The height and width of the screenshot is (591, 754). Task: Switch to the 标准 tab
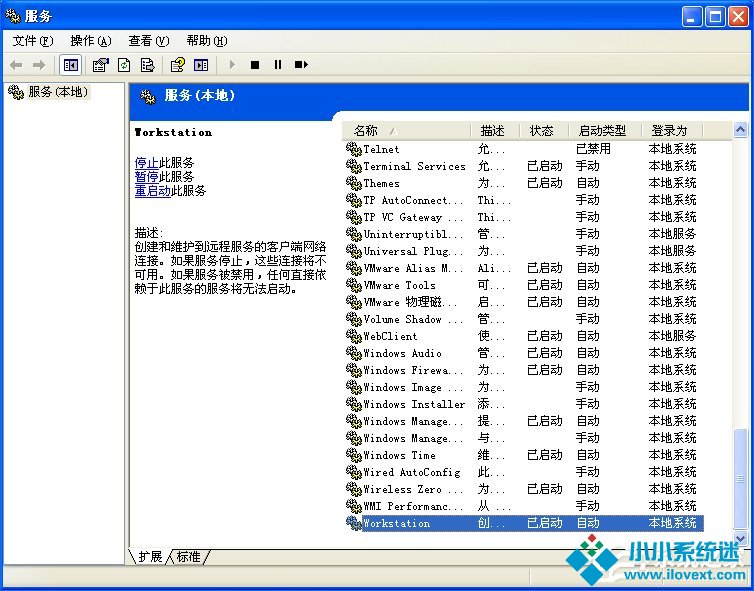tap(188, 557)
